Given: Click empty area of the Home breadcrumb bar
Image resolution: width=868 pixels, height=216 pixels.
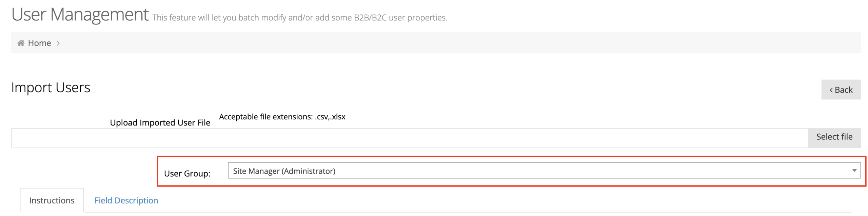Looking at the screenshot, I should [441, 43].
